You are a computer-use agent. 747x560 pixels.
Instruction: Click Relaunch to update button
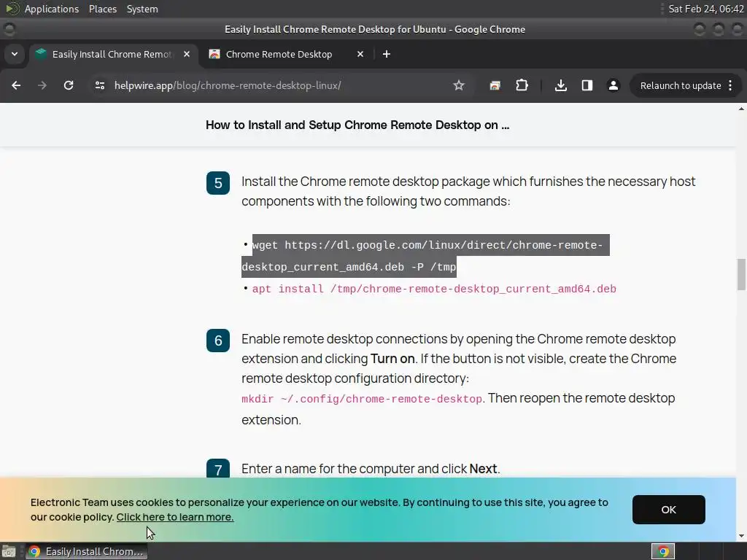coord(681,85)
